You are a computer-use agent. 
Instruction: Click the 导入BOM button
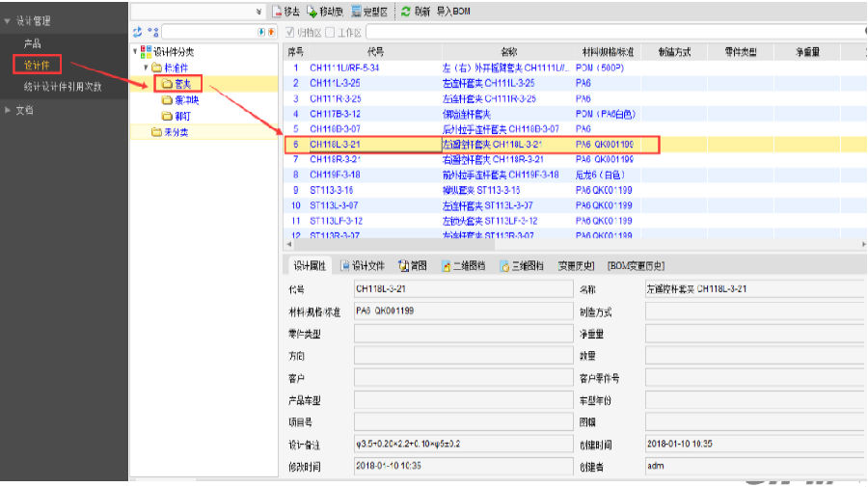click(x=453, y=12)
